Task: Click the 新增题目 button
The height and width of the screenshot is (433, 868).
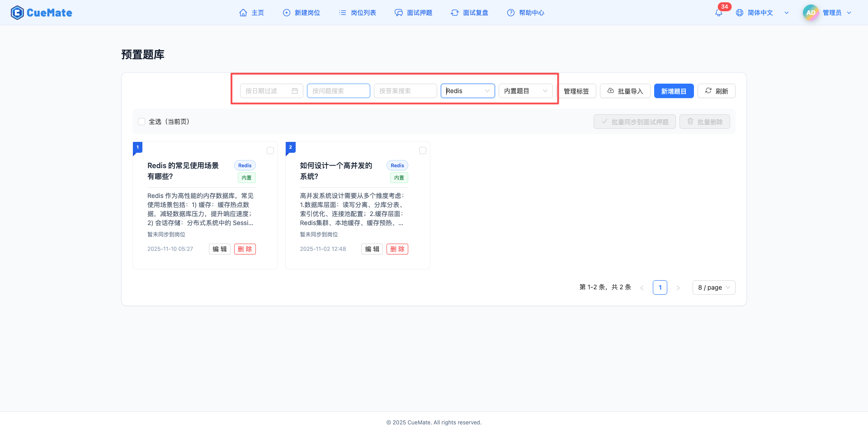Action: 674,91
